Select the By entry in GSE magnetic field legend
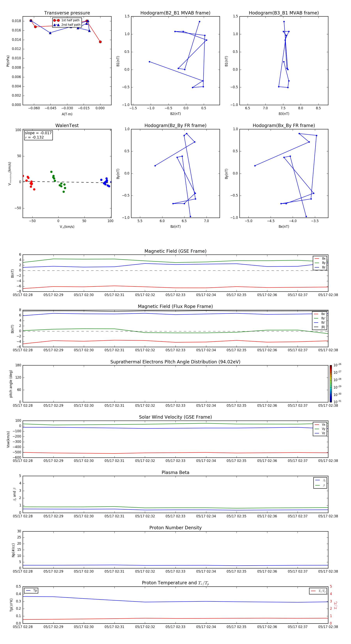 [x=320, y=263]
